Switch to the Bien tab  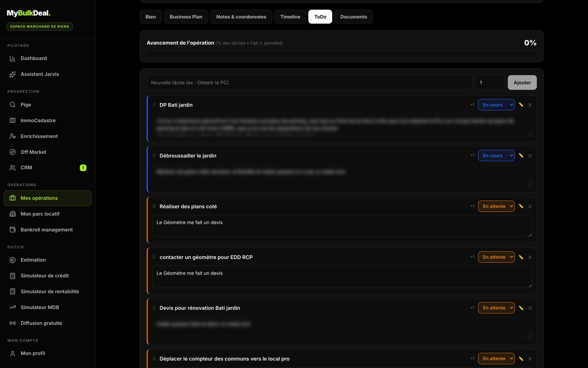[151, 17]
